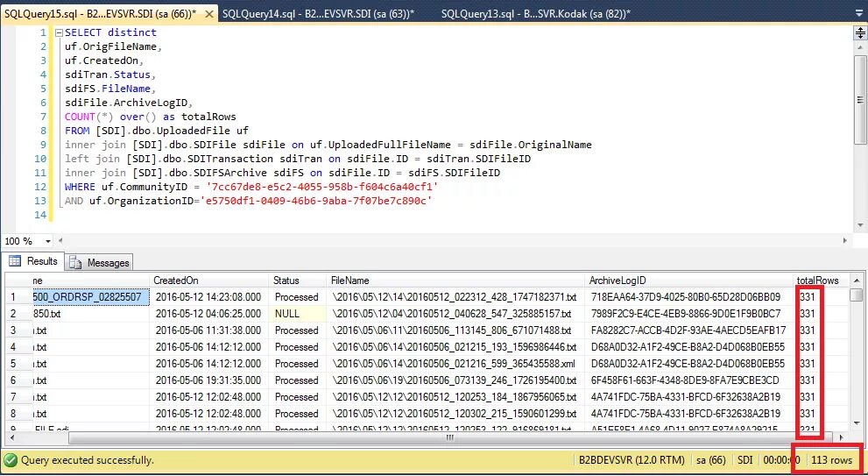
Task: Click the query success checkmark icon
Action: (x=10, y=460)
